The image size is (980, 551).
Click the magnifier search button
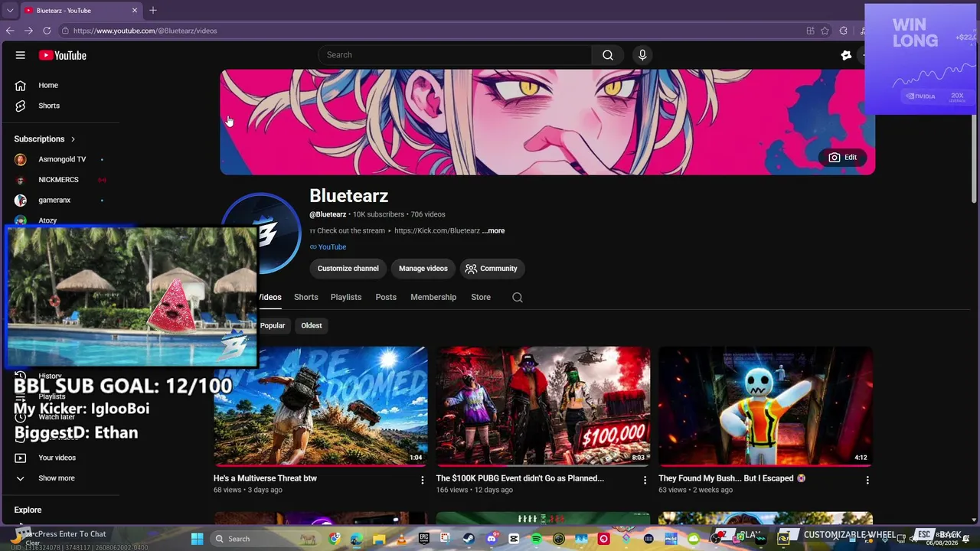tap(608, 55)
